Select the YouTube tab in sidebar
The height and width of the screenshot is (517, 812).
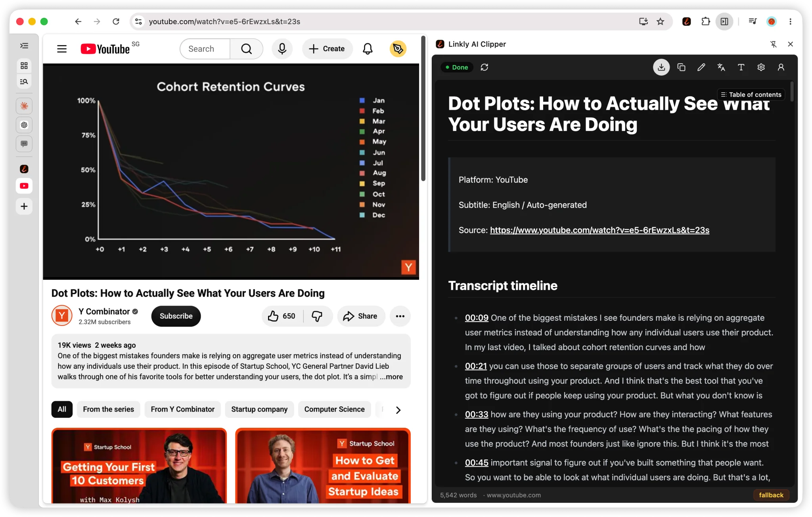coord(24,186)
